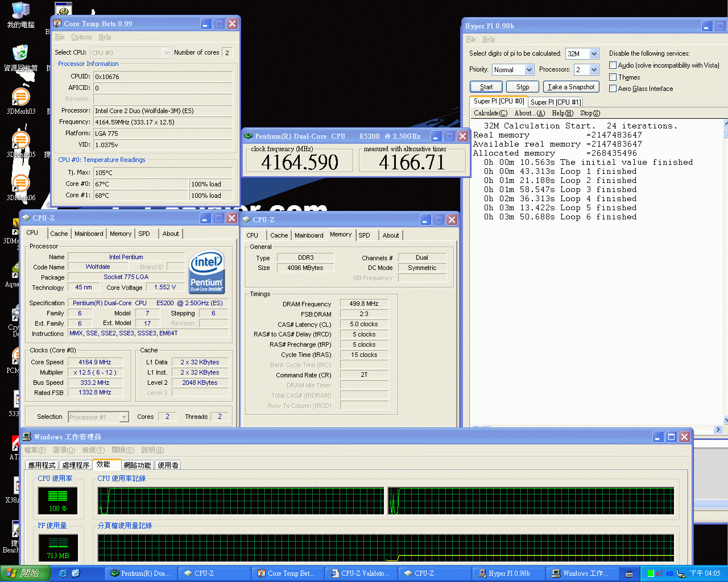Click the clock frequency window title icon
The image size is (728, 582).
click(248, 136)
